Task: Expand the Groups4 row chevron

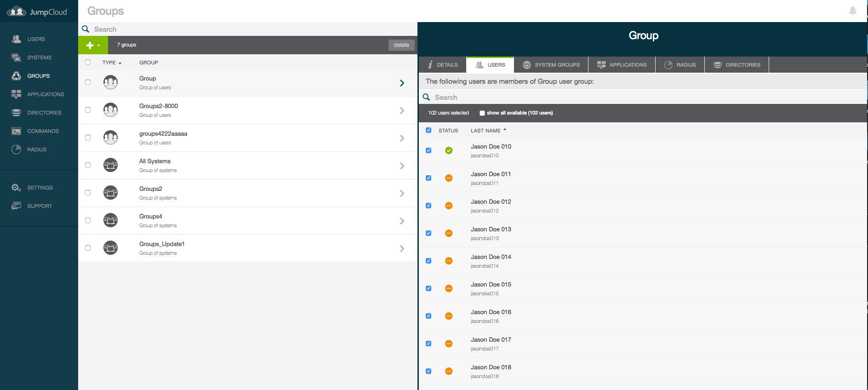Action: 402,221
